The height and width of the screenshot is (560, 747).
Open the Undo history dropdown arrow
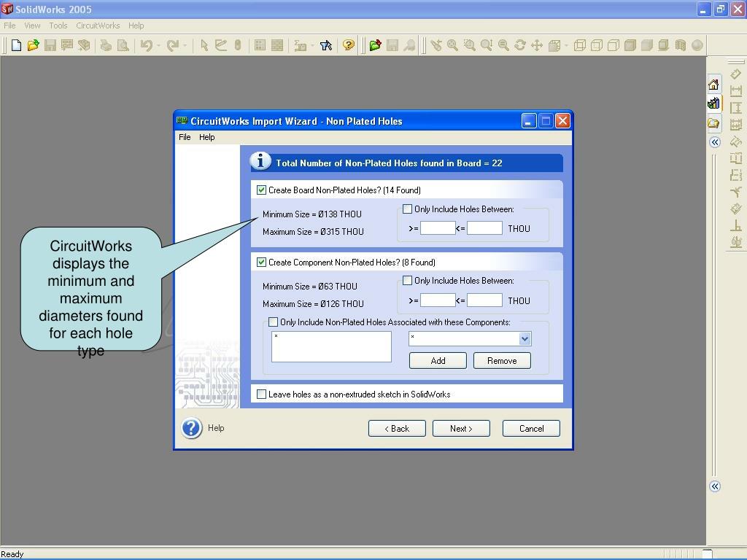coord(158,45)
